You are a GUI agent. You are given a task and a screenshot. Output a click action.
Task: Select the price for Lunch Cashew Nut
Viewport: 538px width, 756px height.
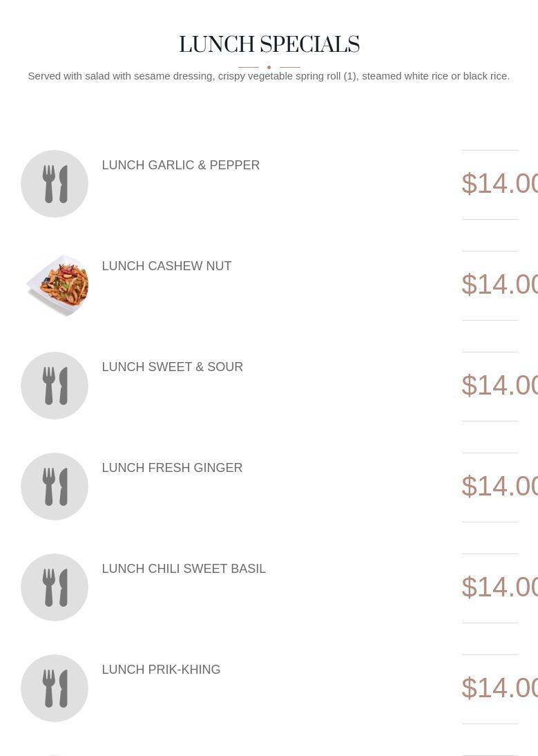(x=499, y=285)
